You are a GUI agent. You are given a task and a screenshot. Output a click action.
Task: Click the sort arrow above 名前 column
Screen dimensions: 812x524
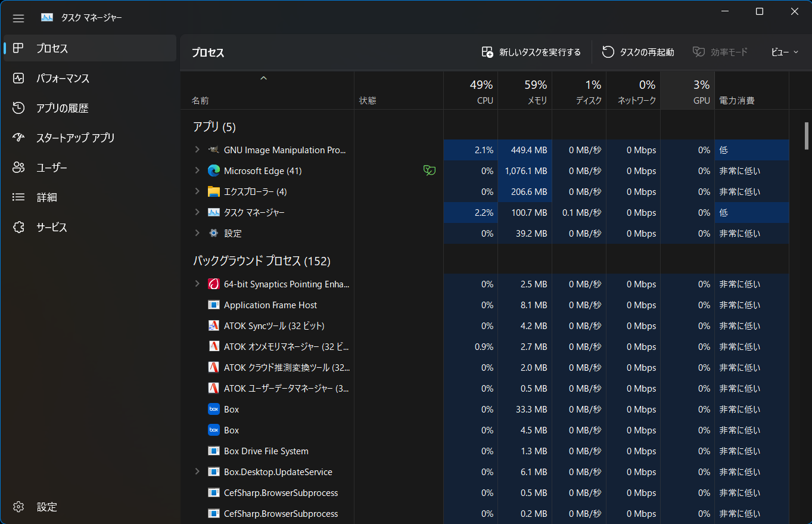tap(264, 78)
